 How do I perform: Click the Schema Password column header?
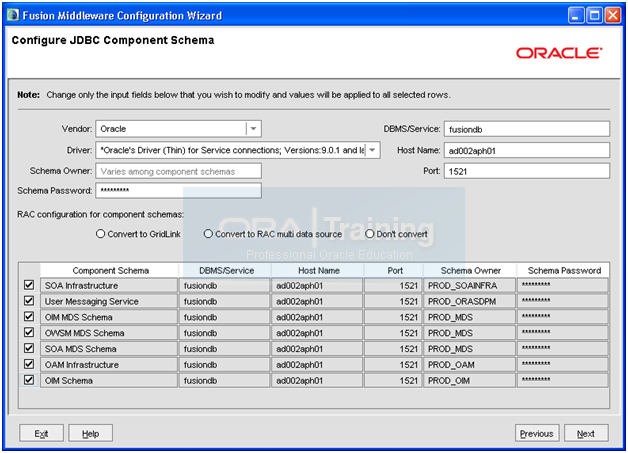pos(564,271)
